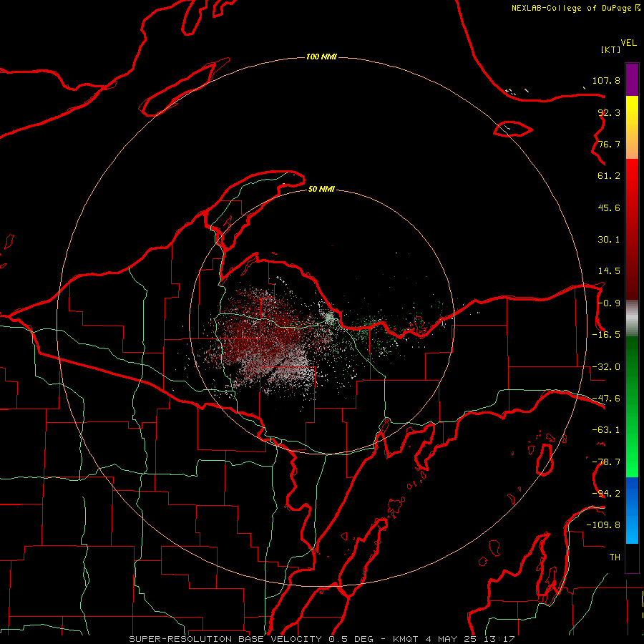644x644 pixels.
Task: Click the 30.1 velocity scale value
Action: coord(609,240)
